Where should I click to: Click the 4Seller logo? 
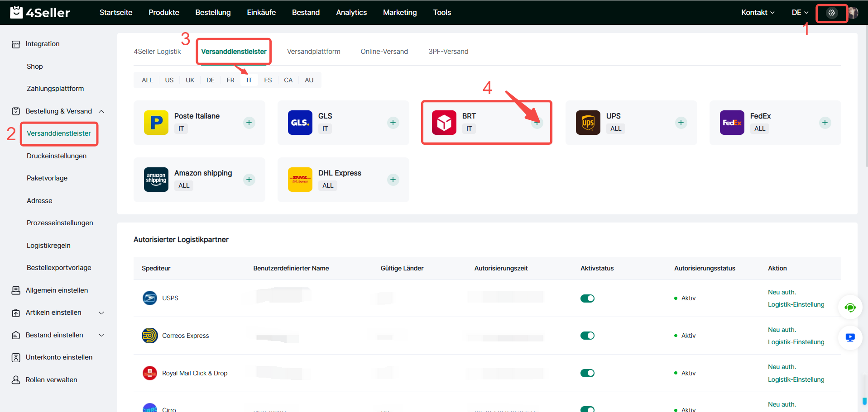[40, 13]
